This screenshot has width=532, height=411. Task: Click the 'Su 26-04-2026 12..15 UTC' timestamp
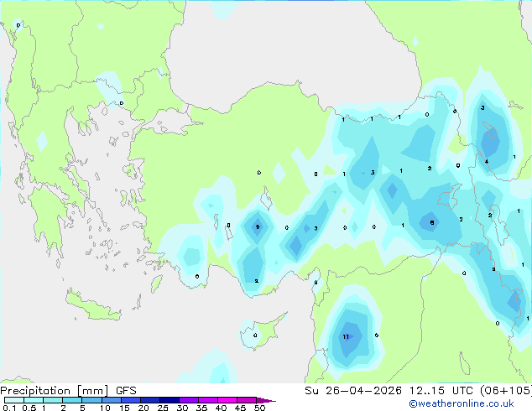point(389,390)
